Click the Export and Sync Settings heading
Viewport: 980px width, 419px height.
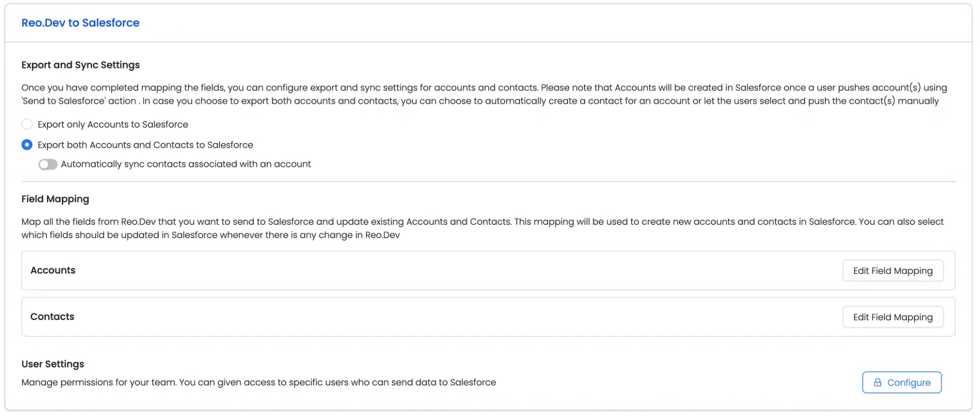(81, 65)
